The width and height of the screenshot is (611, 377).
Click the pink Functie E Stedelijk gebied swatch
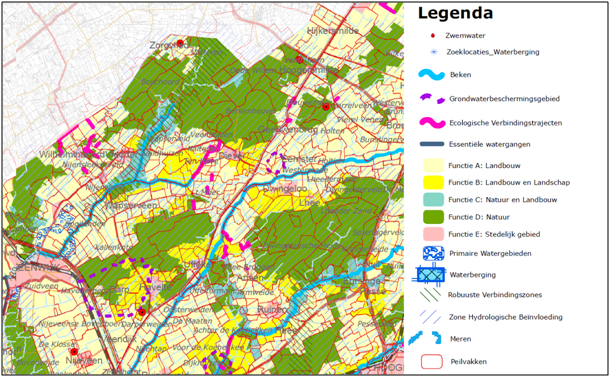coord(433,234)
